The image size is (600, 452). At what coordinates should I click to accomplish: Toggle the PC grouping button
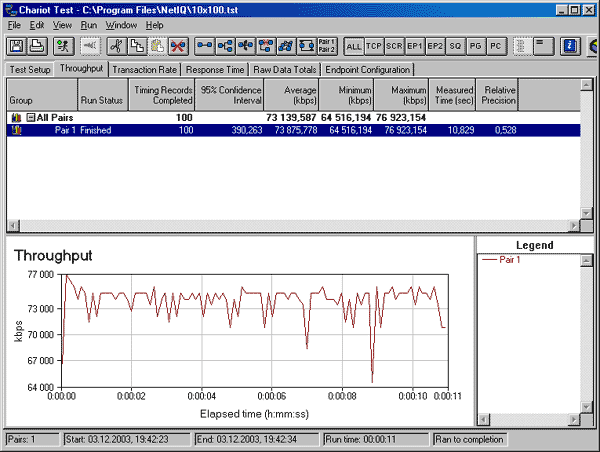pos(496,46)
